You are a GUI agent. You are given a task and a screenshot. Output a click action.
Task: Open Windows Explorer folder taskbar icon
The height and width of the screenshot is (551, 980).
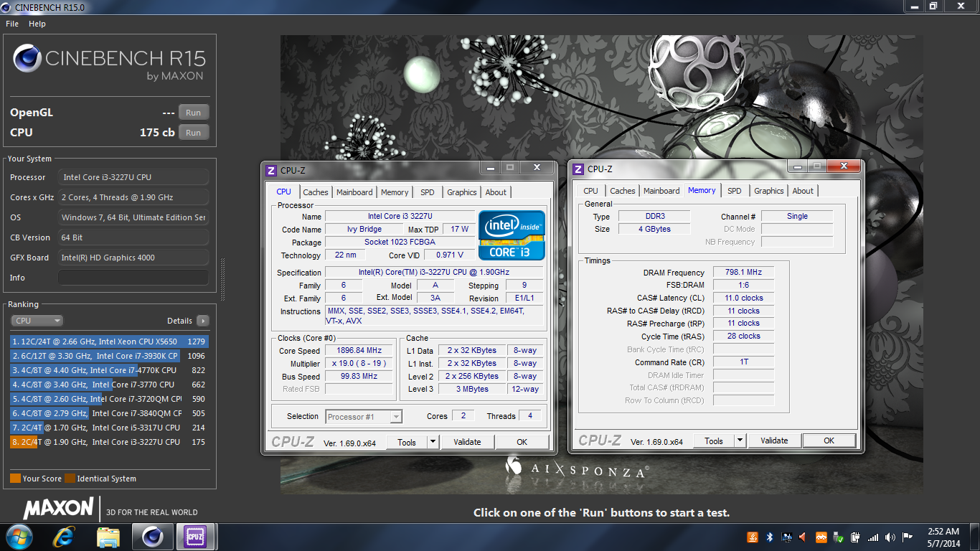(108, 537)
